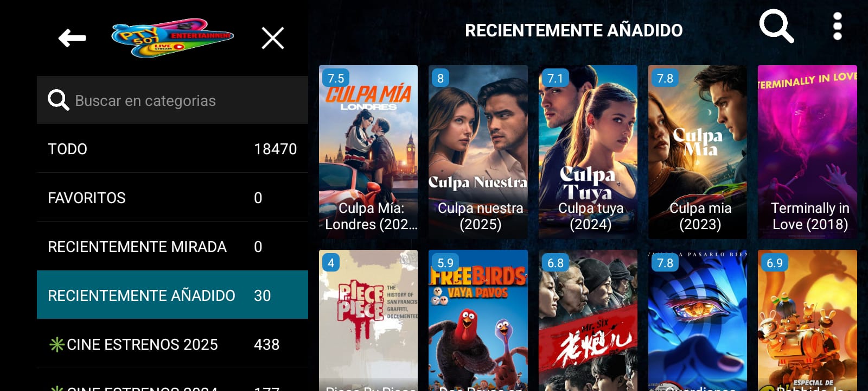Open CINE ESTRENOS 2025 category
The width and height of the screenshot is (868, 391).
pos(173,344)
